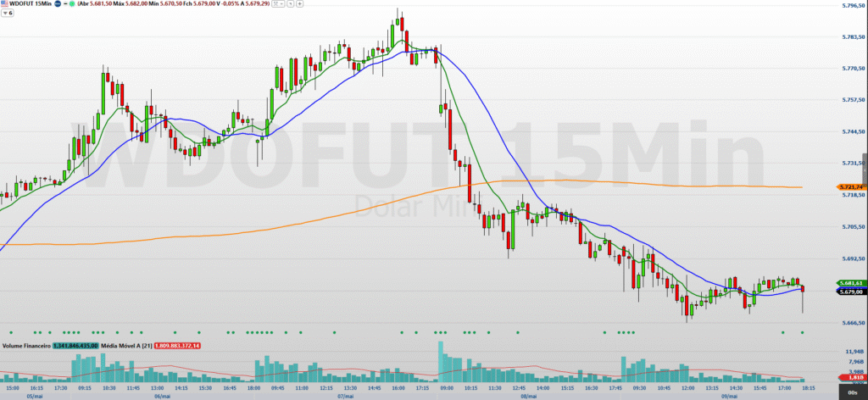Click the 08/mai date on time axis
The image size is (868, 400).
pyautogui.click(x=528, y=395)
